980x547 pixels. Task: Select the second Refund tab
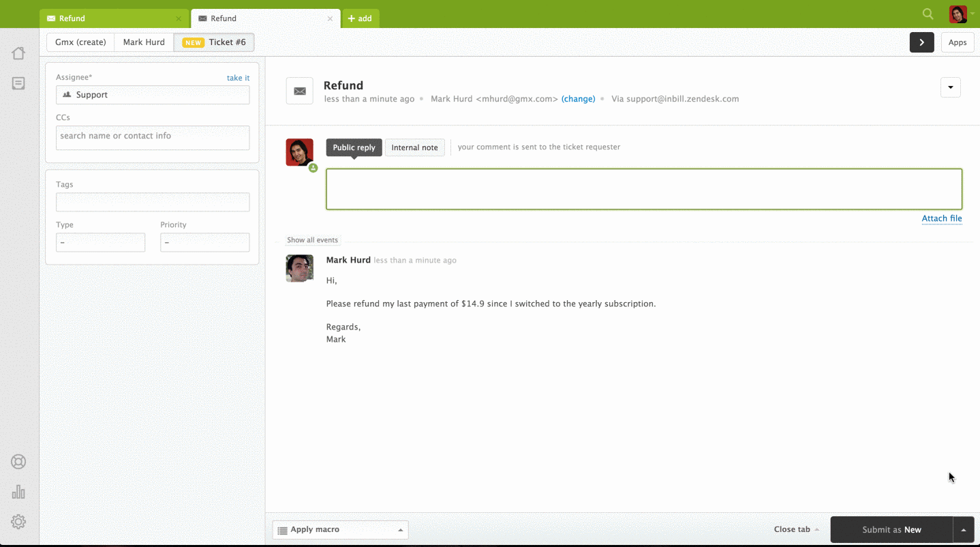tap(265, 18)
